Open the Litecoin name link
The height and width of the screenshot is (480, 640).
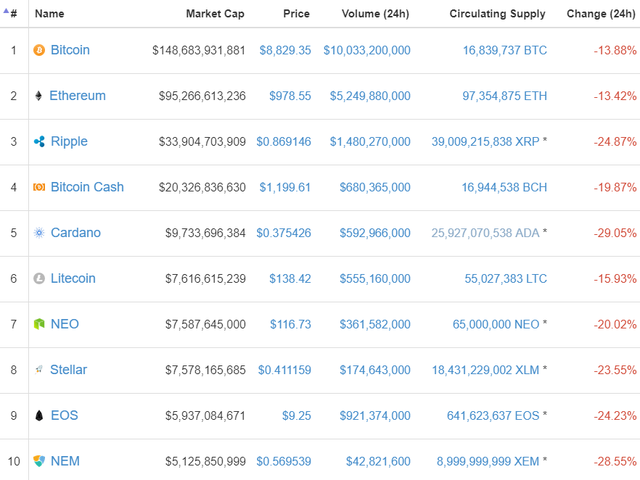coord(73,278)
